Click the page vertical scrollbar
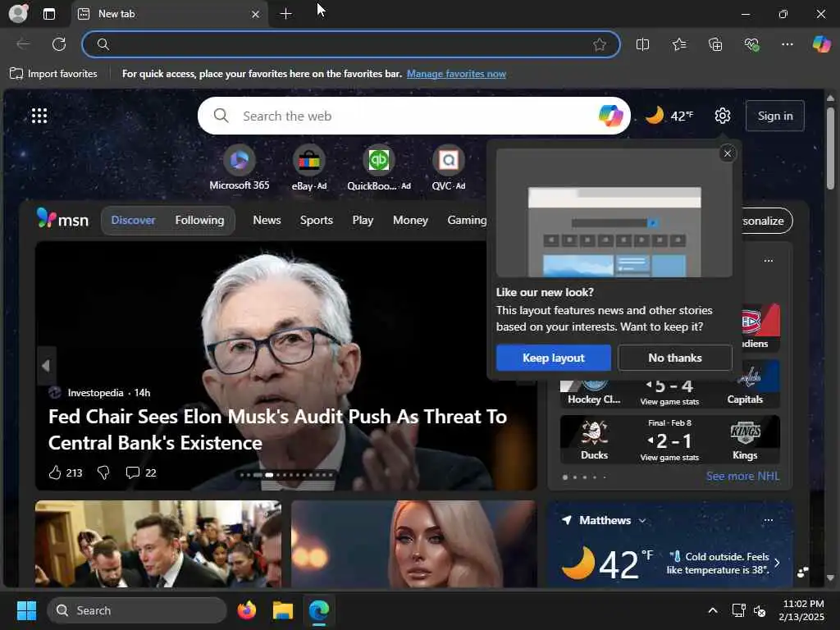The image size is (840, 630). (830, 148)
